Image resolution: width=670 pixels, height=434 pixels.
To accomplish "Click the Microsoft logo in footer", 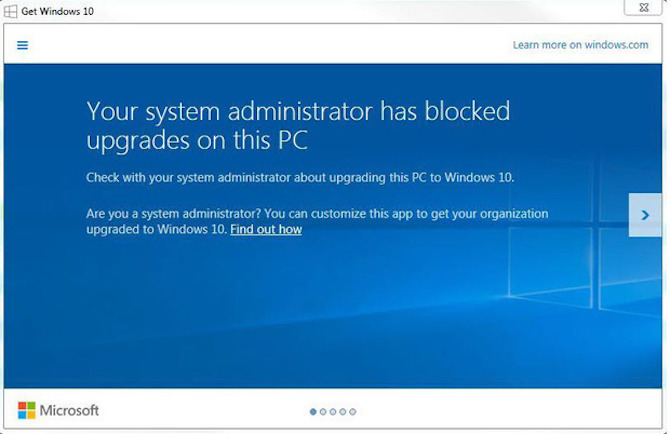I will click(x=59, y=411).
